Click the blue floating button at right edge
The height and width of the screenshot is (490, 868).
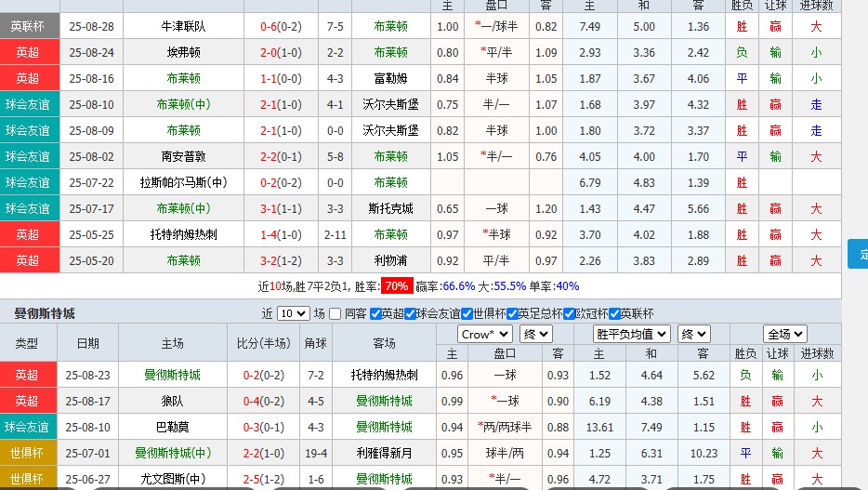click(x=859, y=254)
